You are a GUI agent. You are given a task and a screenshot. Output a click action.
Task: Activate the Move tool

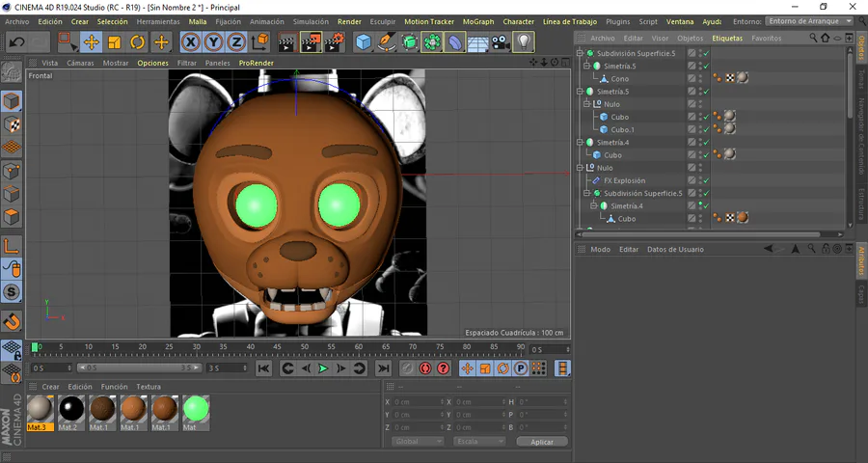point(92,42)
